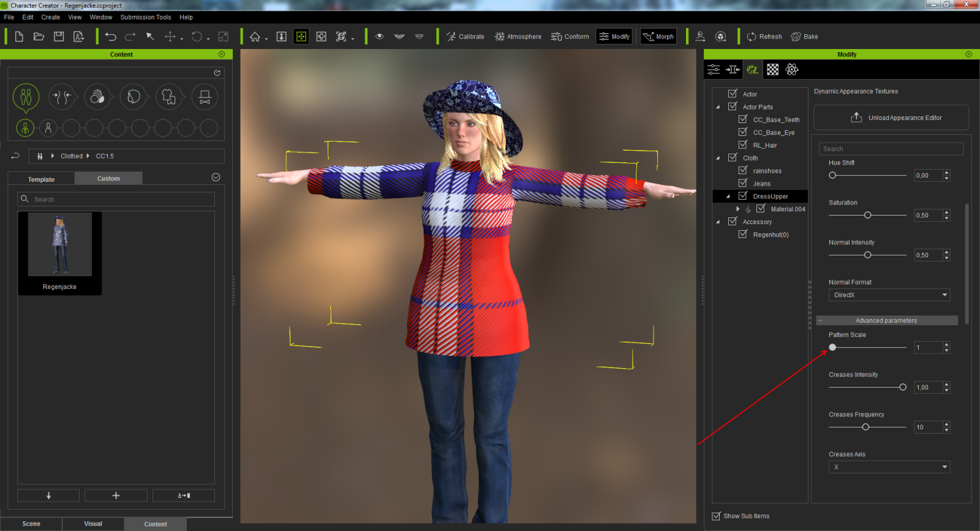
Task: Adjust the Hue Shift slider handle
Action: (832, 175)
